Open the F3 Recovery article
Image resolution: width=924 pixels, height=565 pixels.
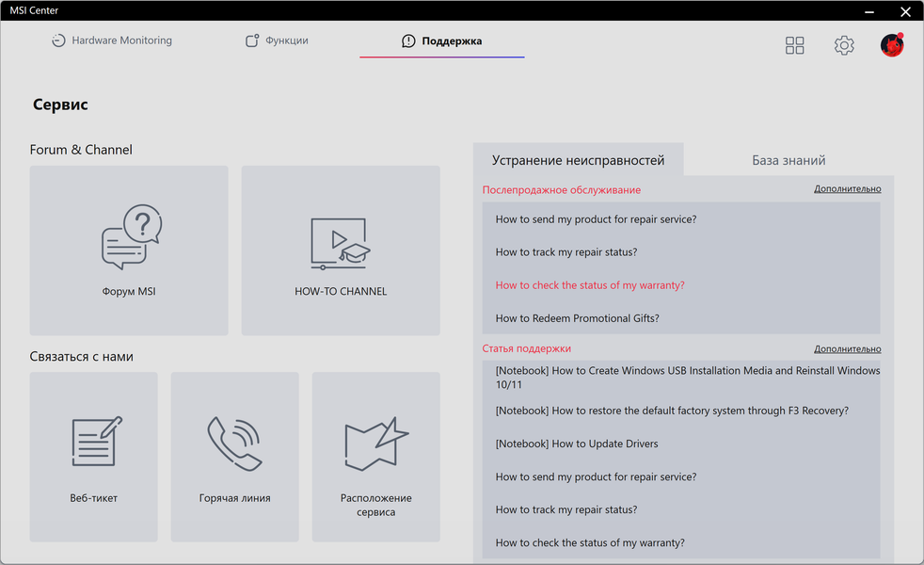[672, 411]
